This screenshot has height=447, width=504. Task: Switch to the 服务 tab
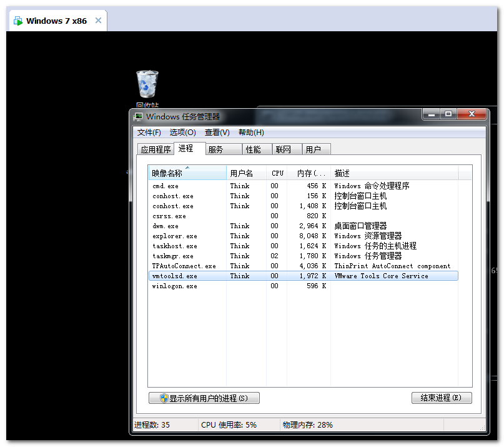tap(224, 149)
